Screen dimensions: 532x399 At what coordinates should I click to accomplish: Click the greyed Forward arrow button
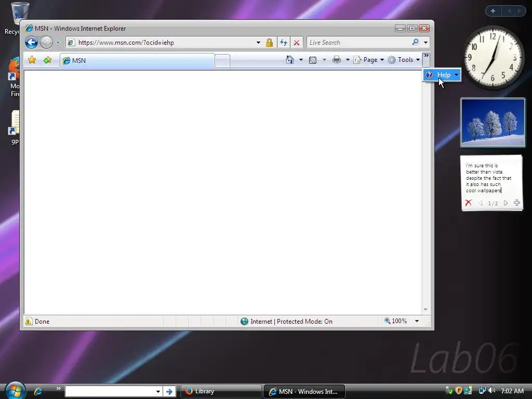point(46,43)
